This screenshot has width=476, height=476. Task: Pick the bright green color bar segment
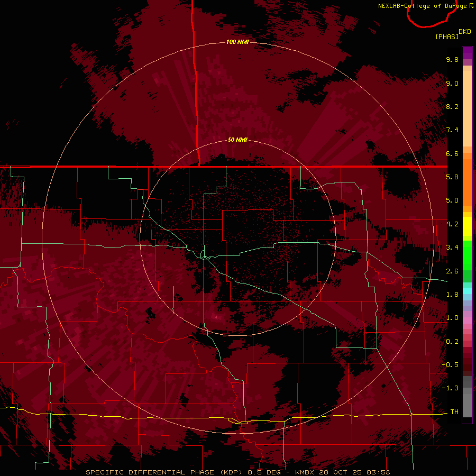pos(467,255)
